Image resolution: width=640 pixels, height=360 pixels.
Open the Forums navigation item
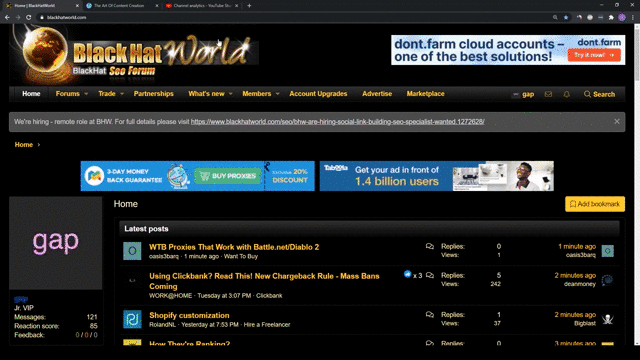click(x=67, y=94)
